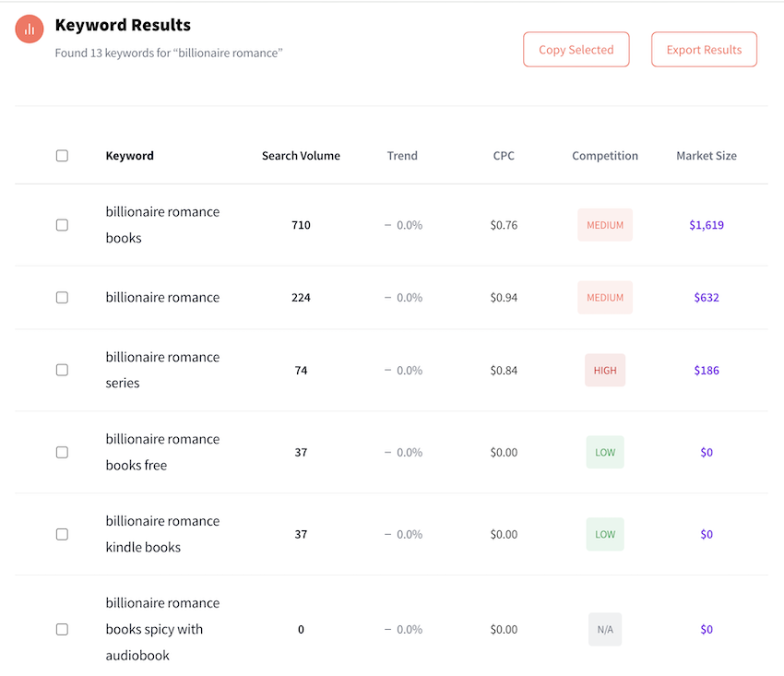Select all keywords using the header checkbox
The height and width of the screenshot is (676, 784).
coord(62,156)
